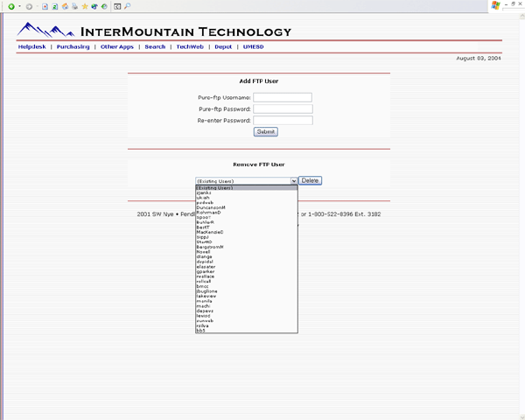
Task: Open the Depot nav link
Action: (x=223, y=47)
